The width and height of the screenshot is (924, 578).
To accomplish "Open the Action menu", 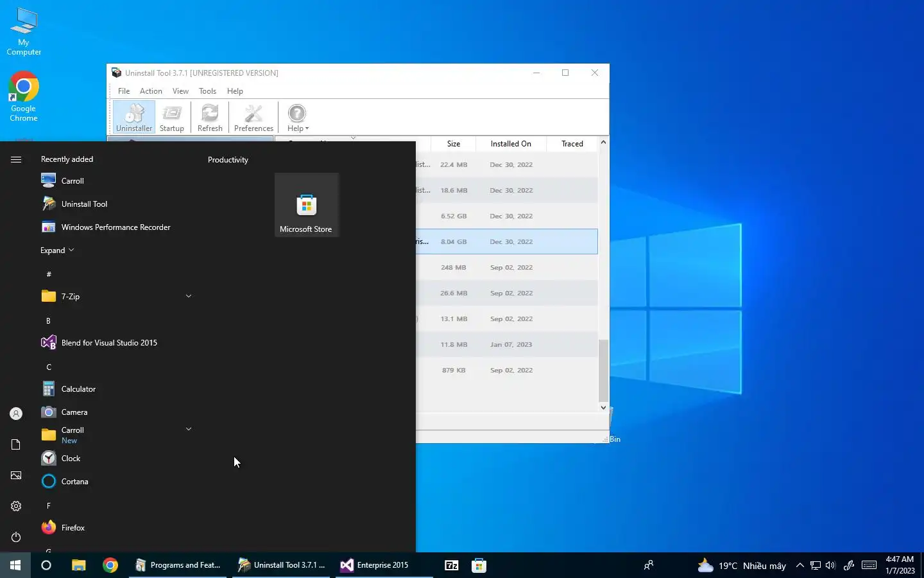I will [151, 91].
